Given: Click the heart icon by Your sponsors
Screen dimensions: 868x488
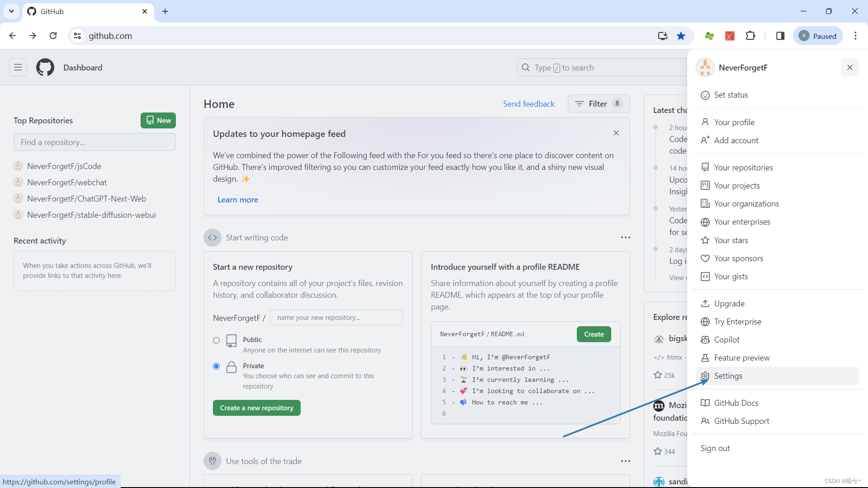Looking at the screenshot, I should click(705, 258).
